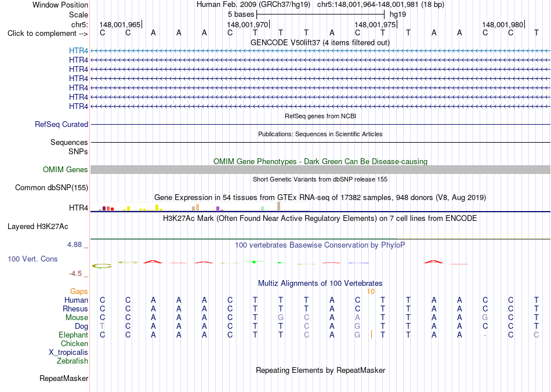Click the green 'OMIM Gene Phenotypes' track title
The width and height of the screenshot is (551, 392).
[x=320, y=161]
